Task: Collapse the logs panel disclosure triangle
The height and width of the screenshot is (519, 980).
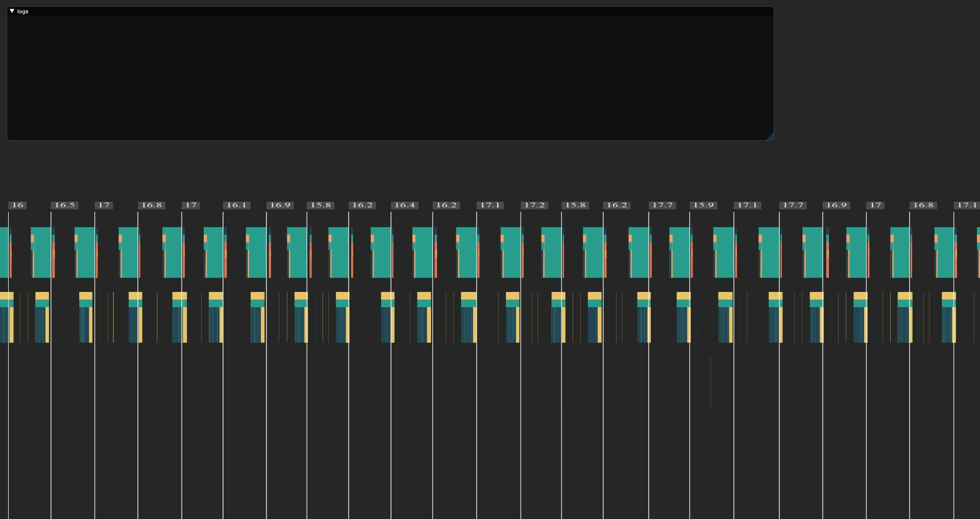Action: 12,11
